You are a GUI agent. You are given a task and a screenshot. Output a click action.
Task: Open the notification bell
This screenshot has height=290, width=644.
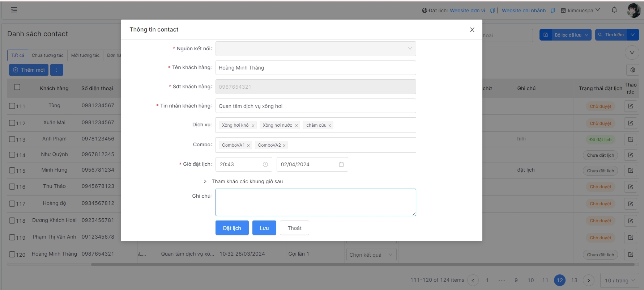pos(614,10)
